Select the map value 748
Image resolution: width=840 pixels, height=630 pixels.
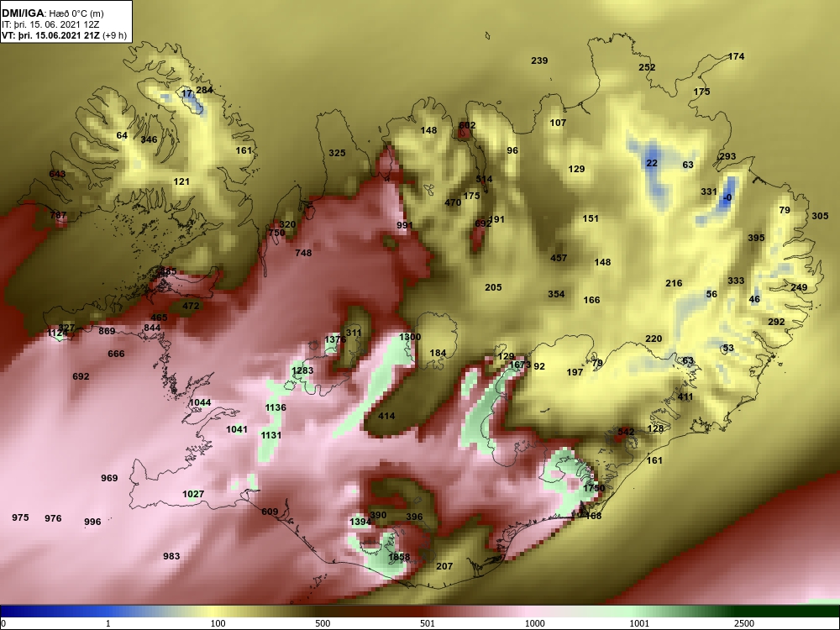303,253
